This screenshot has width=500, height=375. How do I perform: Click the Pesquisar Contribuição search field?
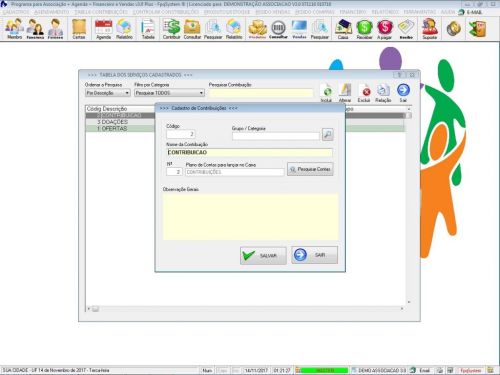[261, 93]
